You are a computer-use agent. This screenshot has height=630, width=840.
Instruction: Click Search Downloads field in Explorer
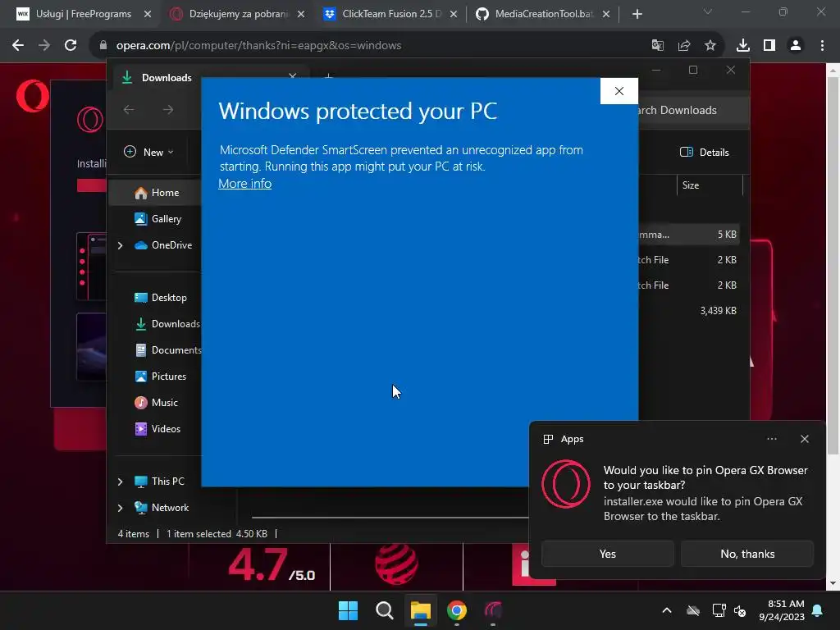(692, 111)
